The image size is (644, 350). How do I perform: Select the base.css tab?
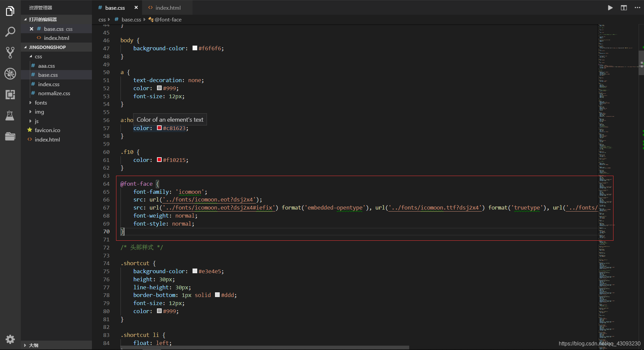(x=115, y=7)
